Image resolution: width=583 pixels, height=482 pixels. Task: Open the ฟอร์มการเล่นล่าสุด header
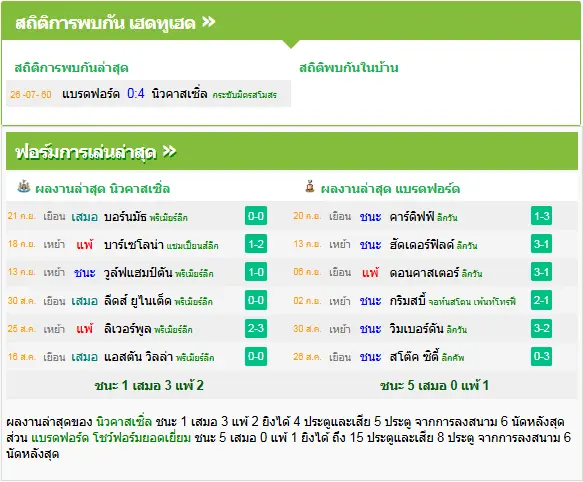coord(292,151)
